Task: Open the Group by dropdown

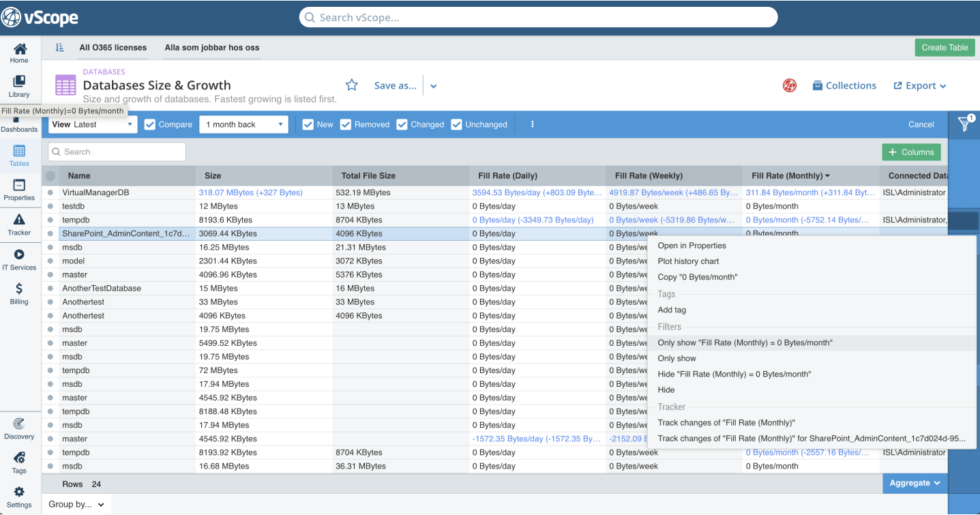Action: [76, 504]
